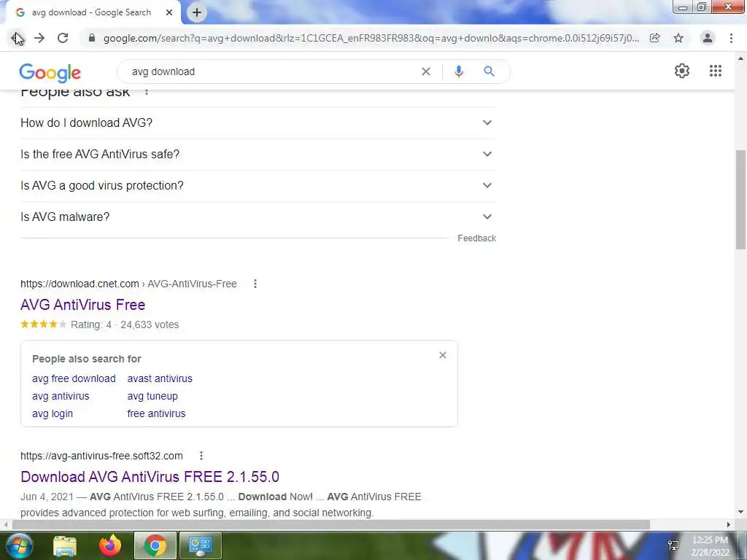Open options next to the cnet.com result

(255, 284)
